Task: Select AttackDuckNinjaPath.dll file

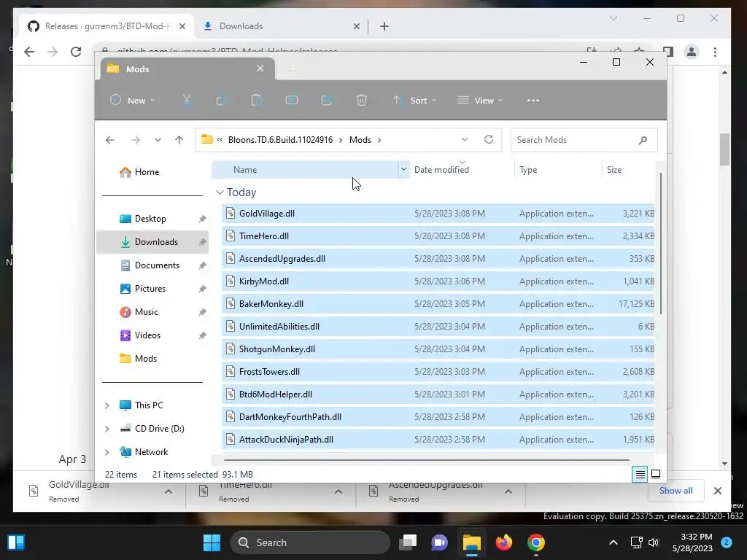Action: tap(438, 440)
